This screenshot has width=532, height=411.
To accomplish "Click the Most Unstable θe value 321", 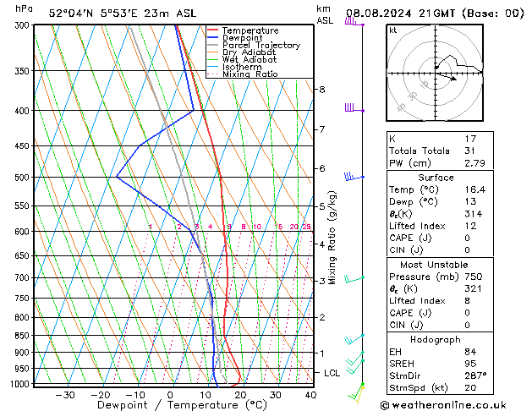I will [474, 288].
